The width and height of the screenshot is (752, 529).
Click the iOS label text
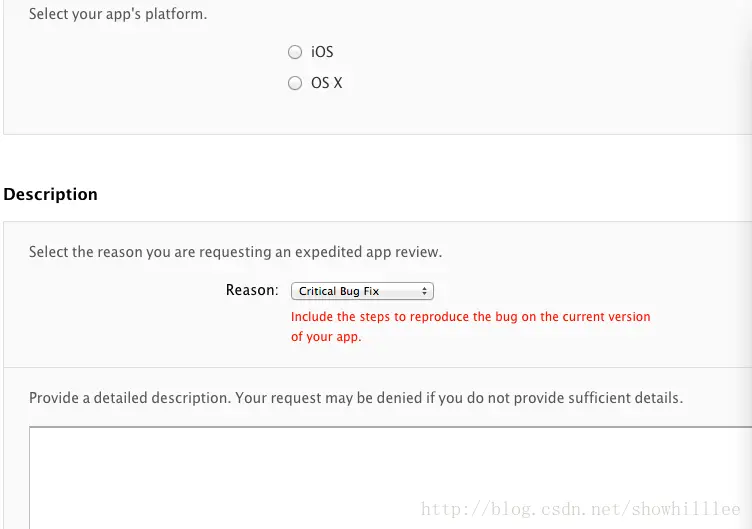point(322,52)
